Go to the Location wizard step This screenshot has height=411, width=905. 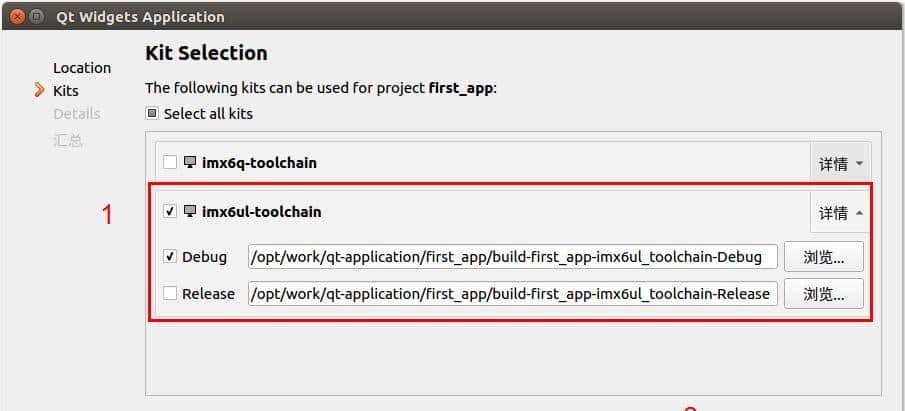82,68
